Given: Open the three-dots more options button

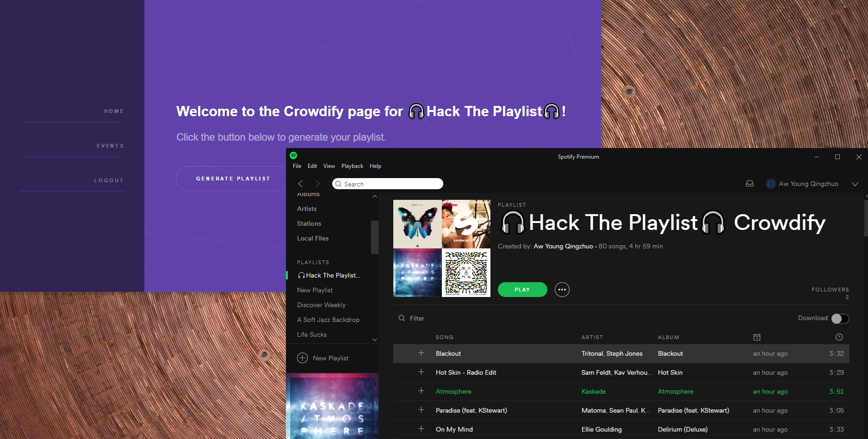Looking at the screenshot, I should [x=562, y=290].
